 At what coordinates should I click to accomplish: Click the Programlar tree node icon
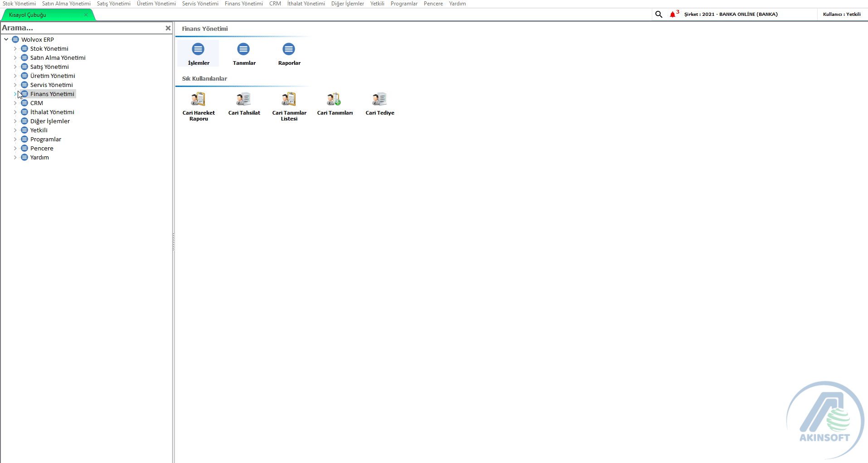24,139
